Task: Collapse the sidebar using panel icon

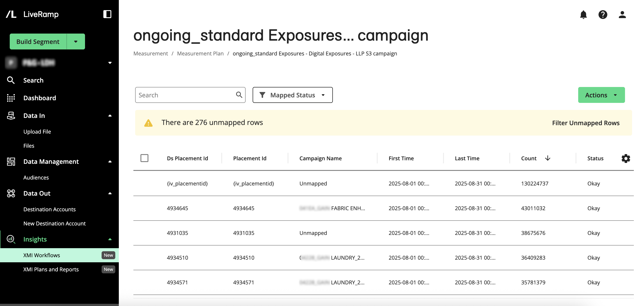Action: pyautogui.click(x=107, y=14)
